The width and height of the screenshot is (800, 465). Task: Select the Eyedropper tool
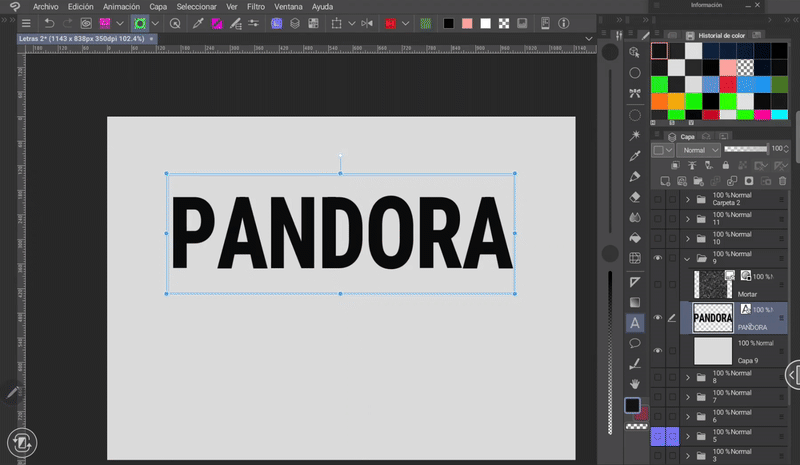click(x=634, y=156)
